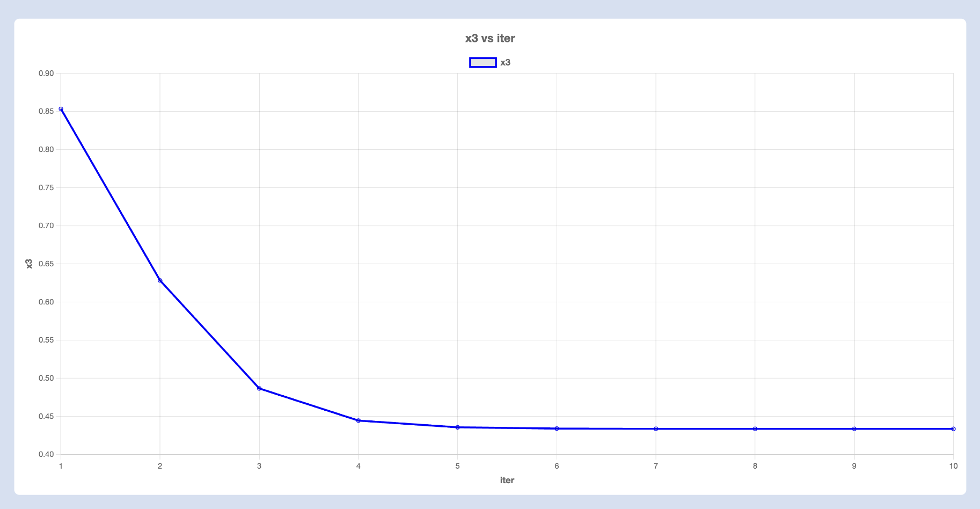The height and width of the screenshot is (509, 980).
Task: Click the data point at iter 3
Action: click(259, 388)
